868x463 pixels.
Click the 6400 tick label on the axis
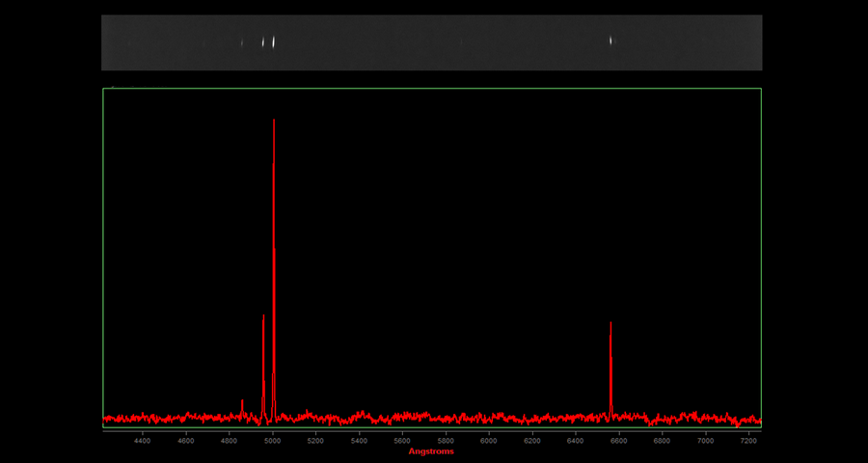tap(576, 441)
